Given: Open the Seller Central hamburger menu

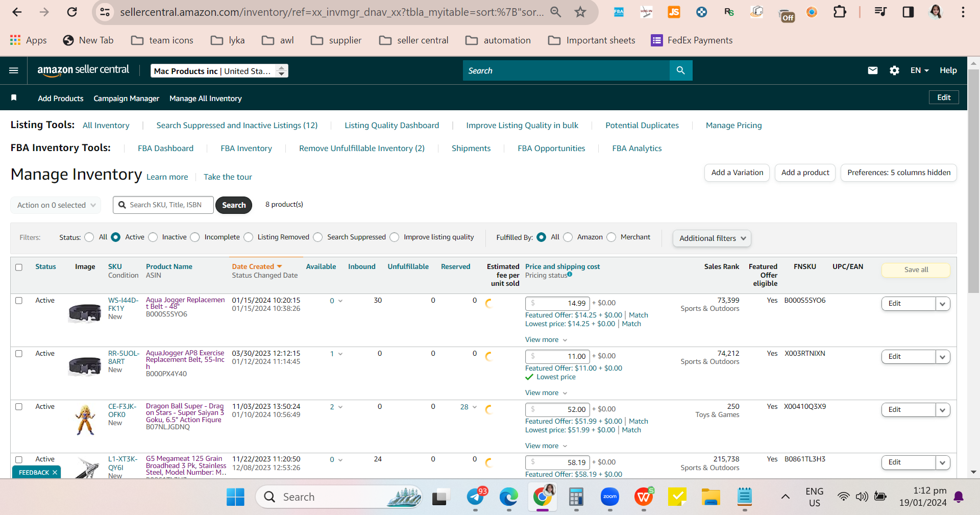Looking at the screenshot, I should [14, 70].
